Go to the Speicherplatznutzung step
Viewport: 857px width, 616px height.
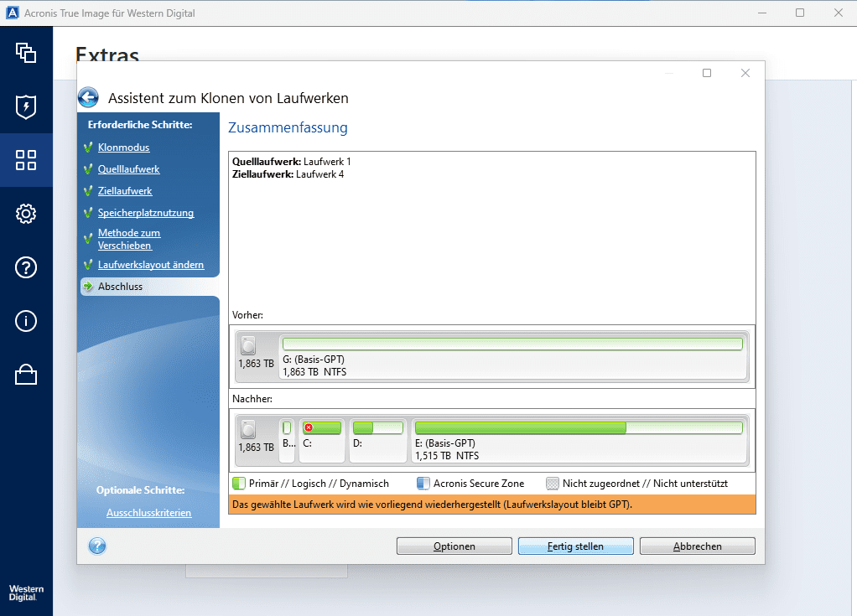[x=145, y=213]
